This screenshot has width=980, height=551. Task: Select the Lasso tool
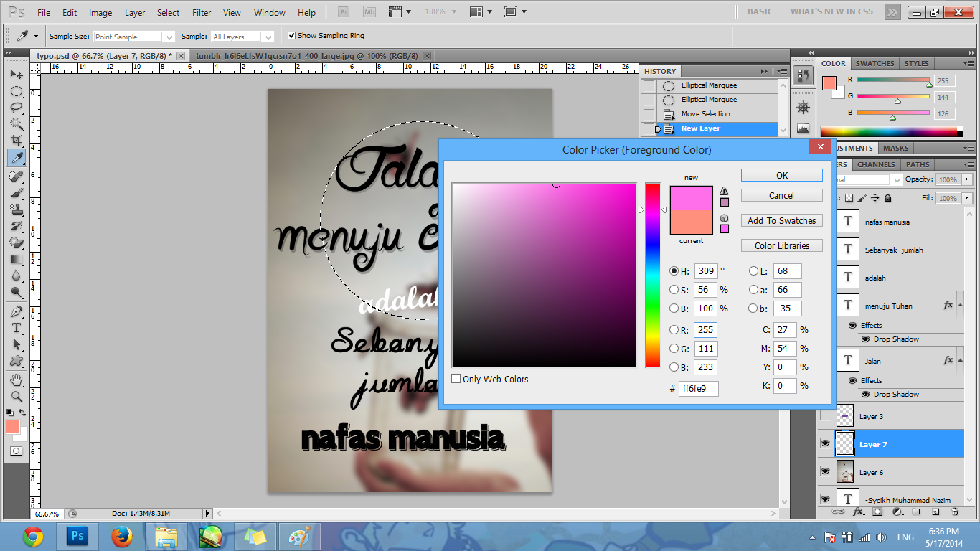coord(16,108)
